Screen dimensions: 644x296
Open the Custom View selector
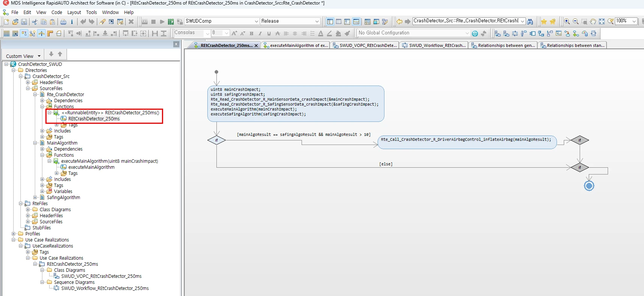click(x=23, y=56)
